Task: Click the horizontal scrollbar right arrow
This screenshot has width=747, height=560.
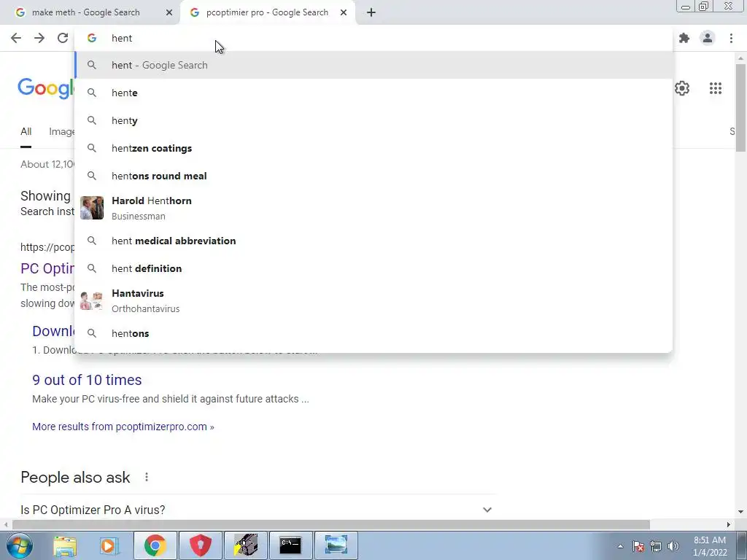Action: (729, 525)
